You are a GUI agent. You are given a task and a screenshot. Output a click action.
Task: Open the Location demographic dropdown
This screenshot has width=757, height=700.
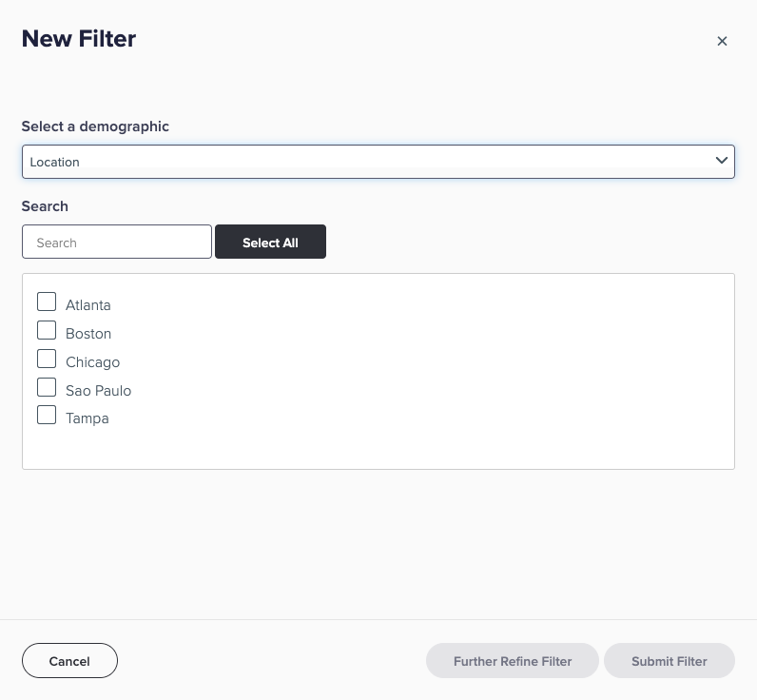(x=378, y=162)
